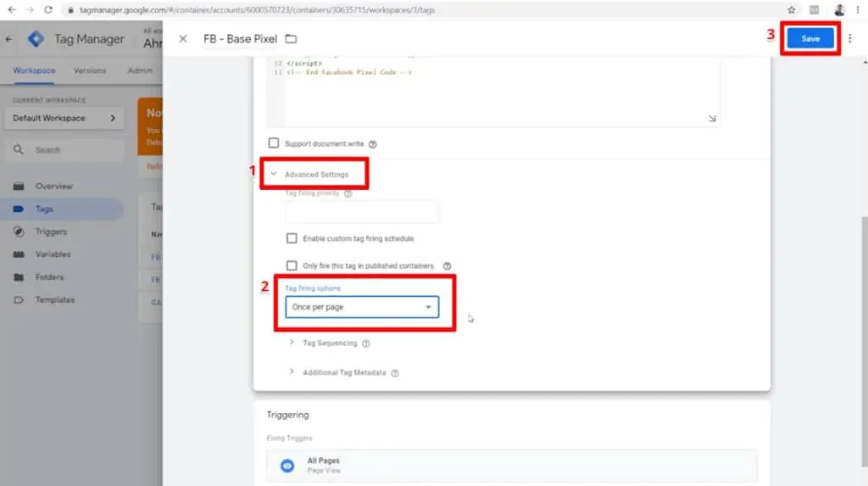This screenshot has width=868, height=486.
Task: Click the Tag Manager logo icon
Action: (36, 39)
